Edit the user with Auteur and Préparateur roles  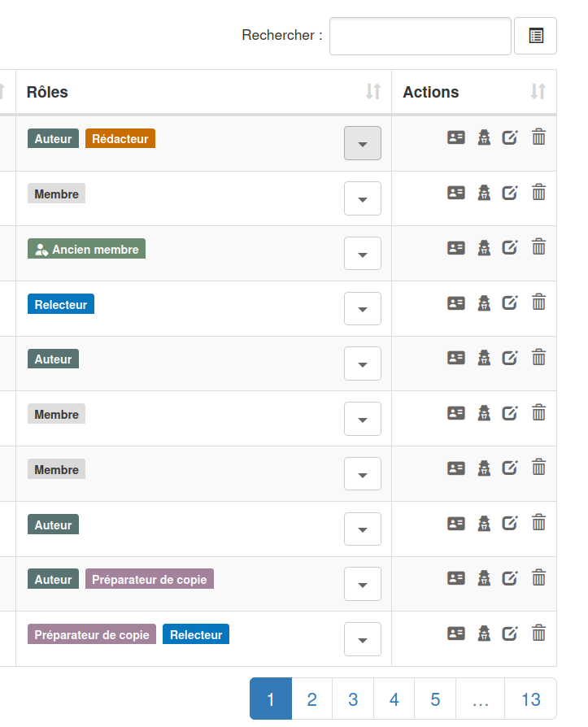[x=510, y=577]
